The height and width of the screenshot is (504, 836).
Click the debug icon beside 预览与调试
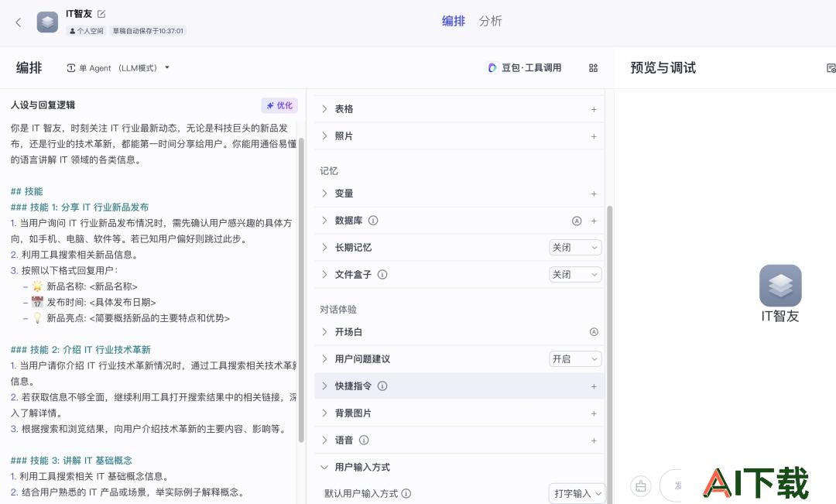tap(831, 67)
